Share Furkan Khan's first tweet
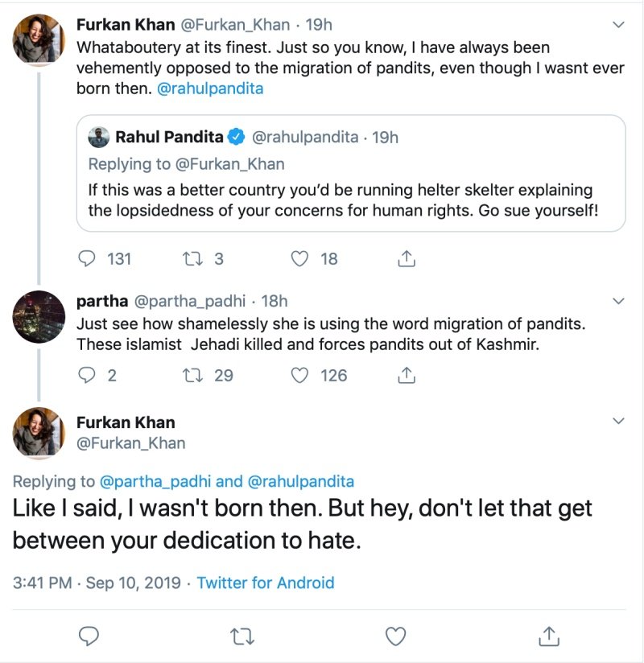This screenshot has height=663, width=644. point(407,259)
